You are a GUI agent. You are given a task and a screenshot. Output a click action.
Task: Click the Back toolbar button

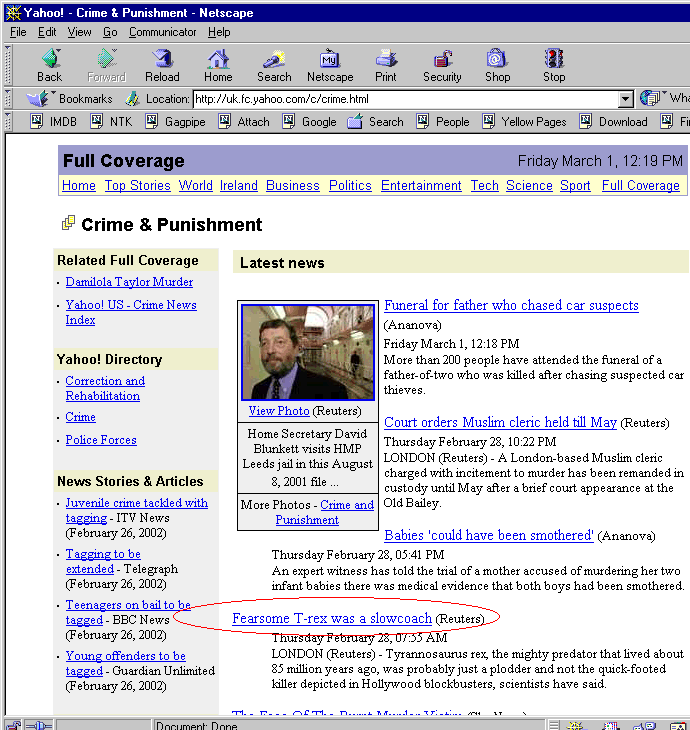tap(50, 65)
